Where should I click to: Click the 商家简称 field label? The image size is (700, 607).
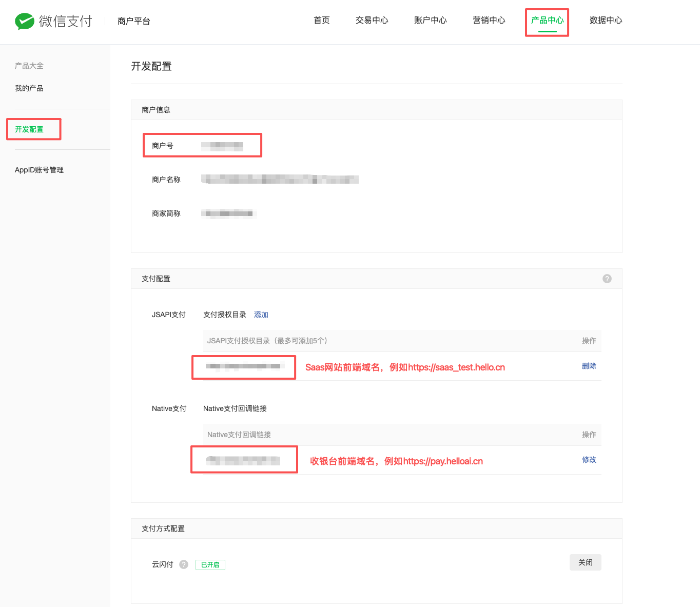coord(166,213)
